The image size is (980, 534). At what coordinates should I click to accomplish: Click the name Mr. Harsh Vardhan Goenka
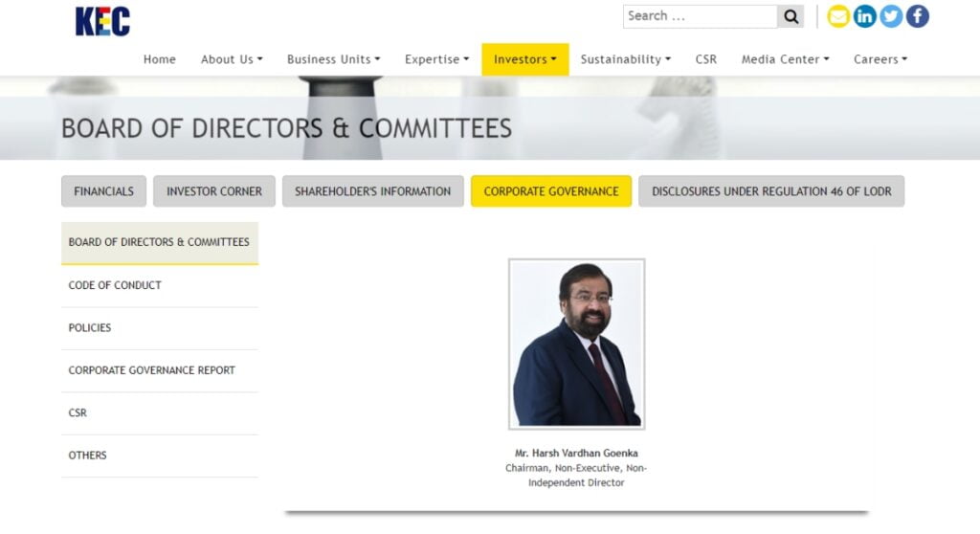(576, 453)
